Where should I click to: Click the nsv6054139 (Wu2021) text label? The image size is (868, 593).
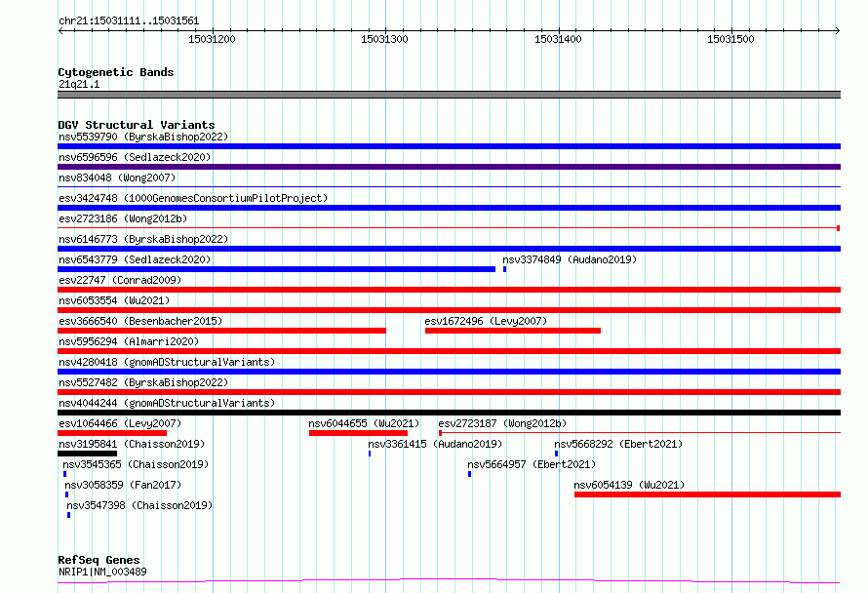coord(629,485)
